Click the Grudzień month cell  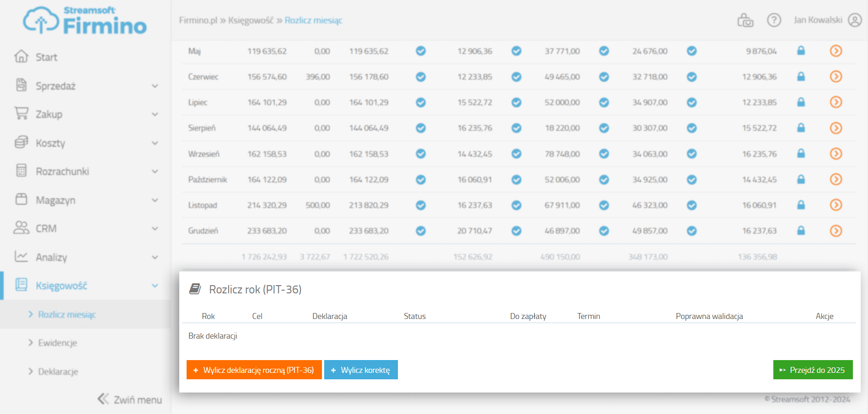click(203, 231)
